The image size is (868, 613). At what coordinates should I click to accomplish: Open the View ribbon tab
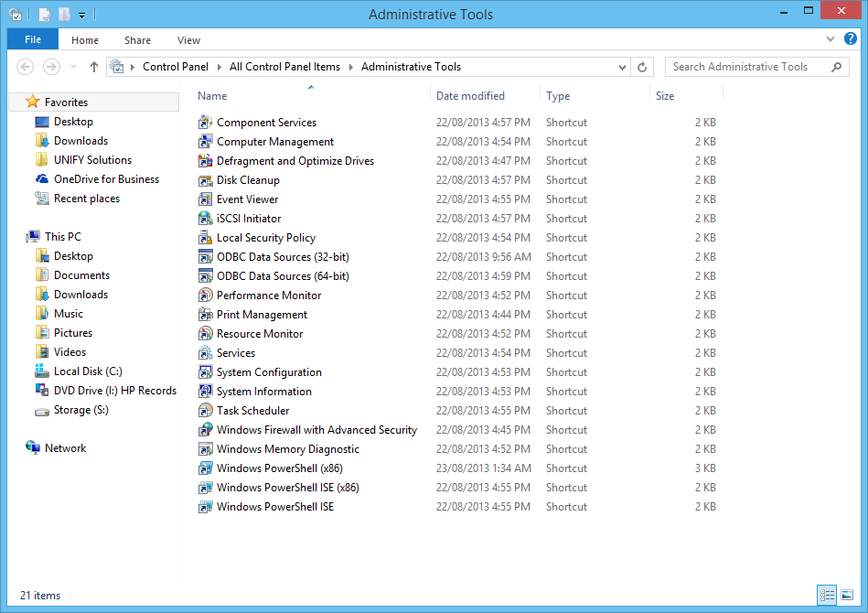[x=188, y=40]
